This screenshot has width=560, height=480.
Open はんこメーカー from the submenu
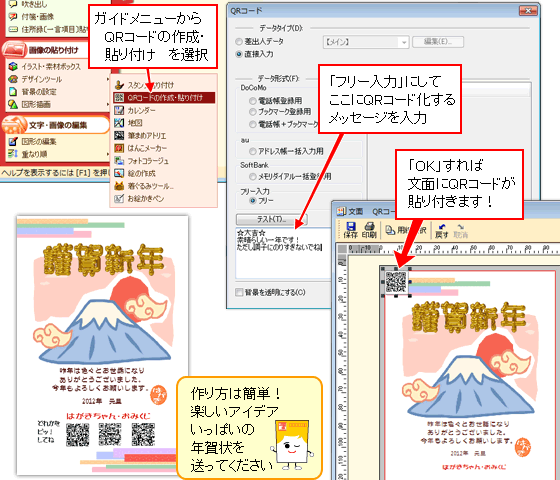point(147,148)
